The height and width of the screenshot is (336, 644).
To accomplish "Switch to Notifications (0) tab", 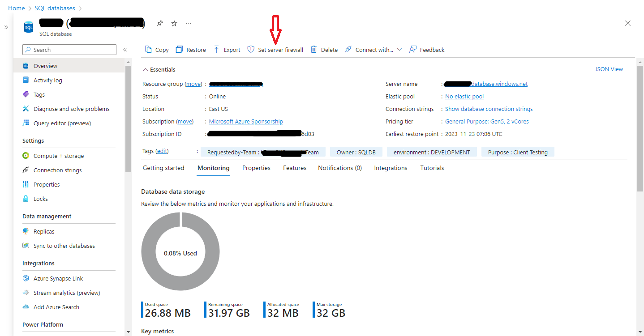I will point(340,168).
